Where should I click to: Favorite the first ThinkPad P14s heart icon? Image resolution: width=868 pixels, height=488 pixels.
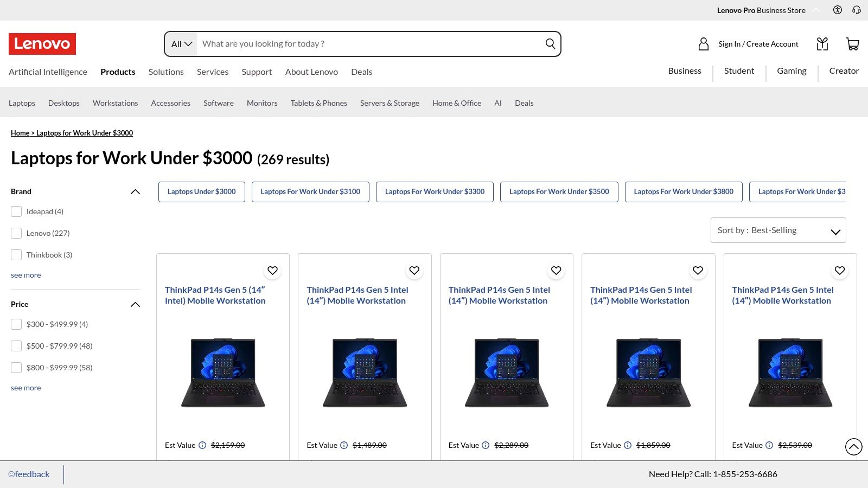point(272,271)
